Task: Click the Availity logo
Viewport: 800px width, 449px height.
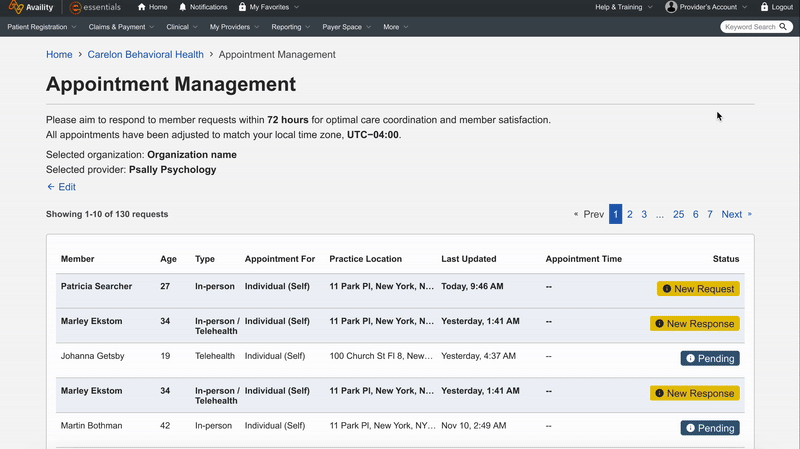Action: pos(31,7)
